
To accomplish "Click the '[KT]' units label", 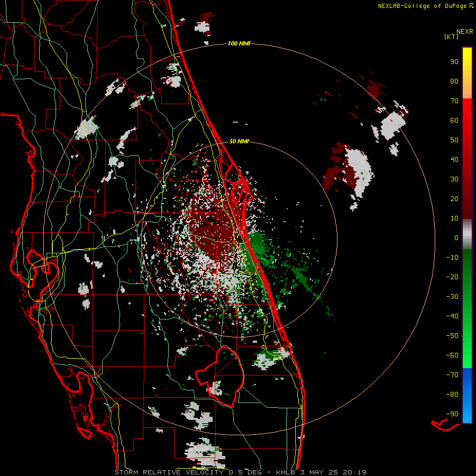I will coord(452,36).
